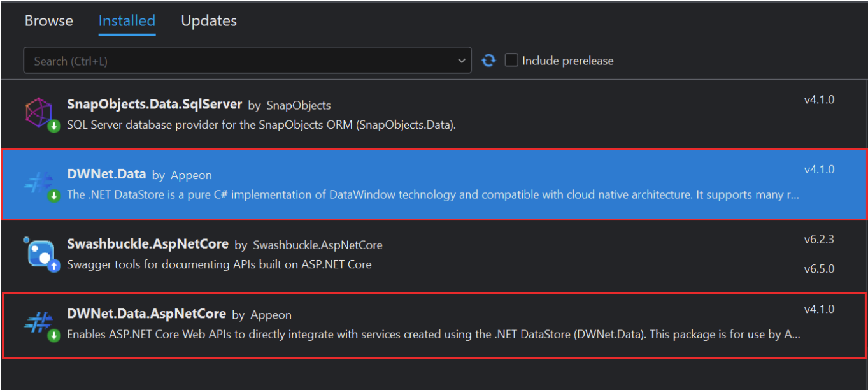This screenshot has width=868, height=390.
Task: Click author Appeon in the DWNet.Data.AspNetCore row
Action: (x=271, y=315)
